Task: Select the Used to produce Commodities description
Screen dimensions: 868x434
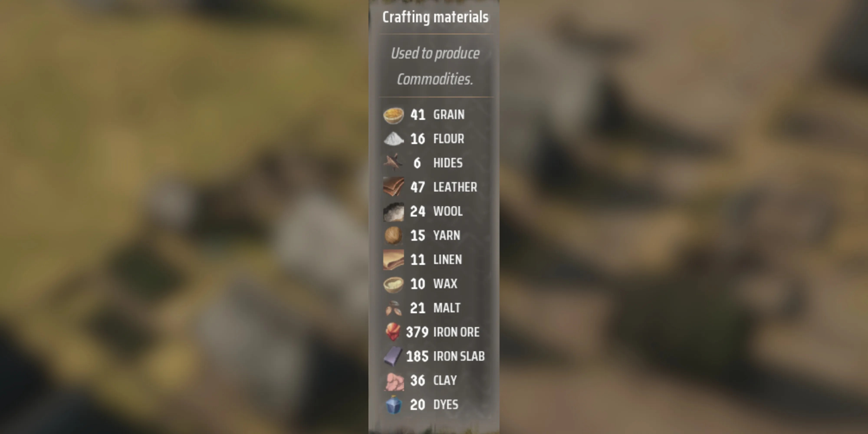Action: point(435,66)
